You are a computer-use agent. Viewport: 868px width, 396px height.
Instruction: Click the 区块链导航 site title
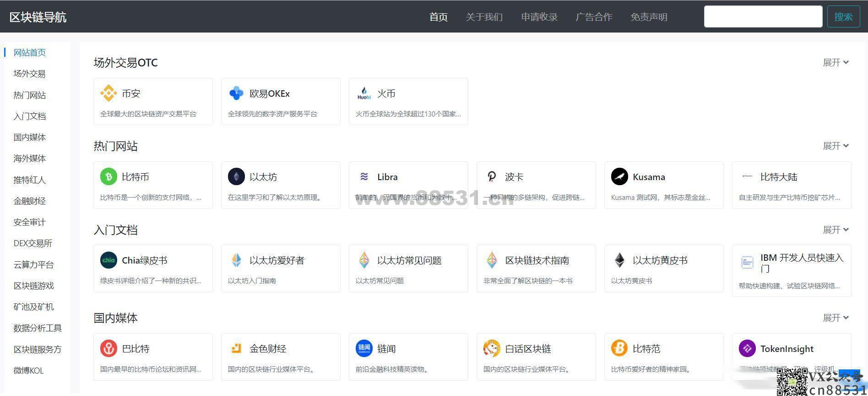click(38, 17)
